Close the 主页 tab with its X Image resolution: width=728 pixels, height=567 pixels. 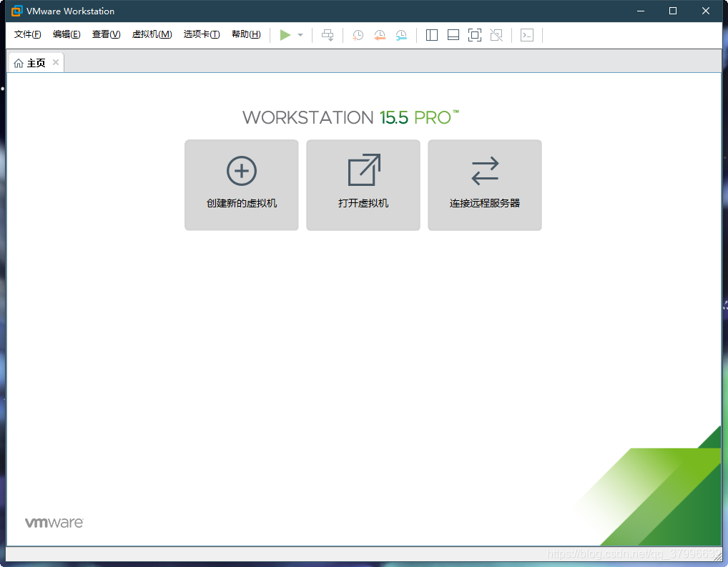pos(56,62)
